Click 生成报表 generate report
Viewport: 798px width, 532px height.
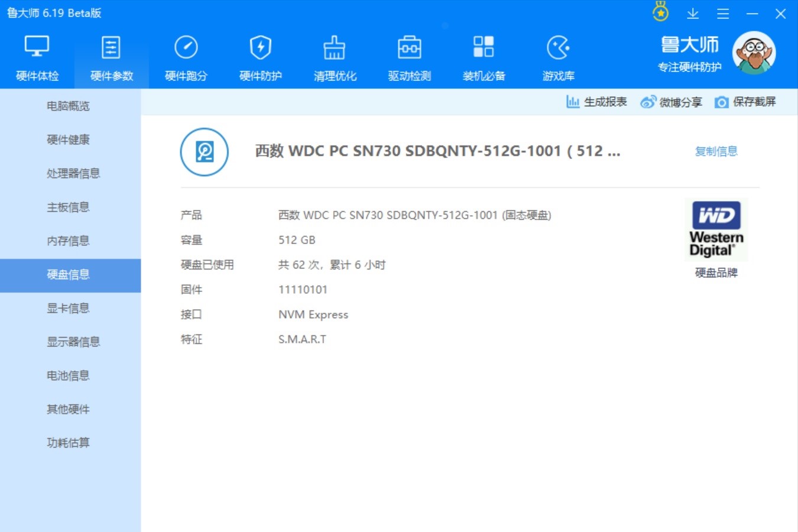pyautogui.click(x=596, y=102)
